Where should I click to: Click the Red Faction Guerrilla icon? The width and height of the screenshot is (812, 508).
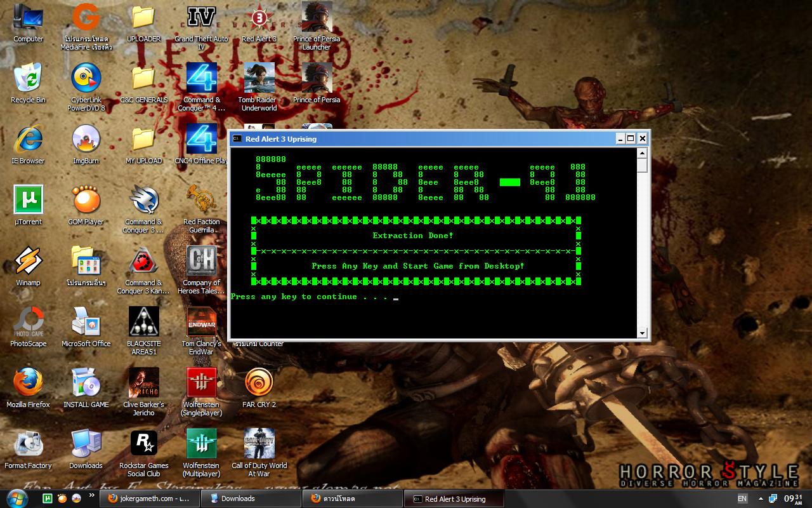tap(202, 209)
